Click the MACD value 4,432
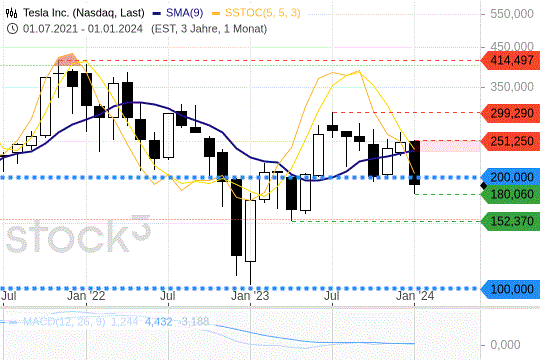The width and height of the screenshot is (540, 360). coord(158,322)
